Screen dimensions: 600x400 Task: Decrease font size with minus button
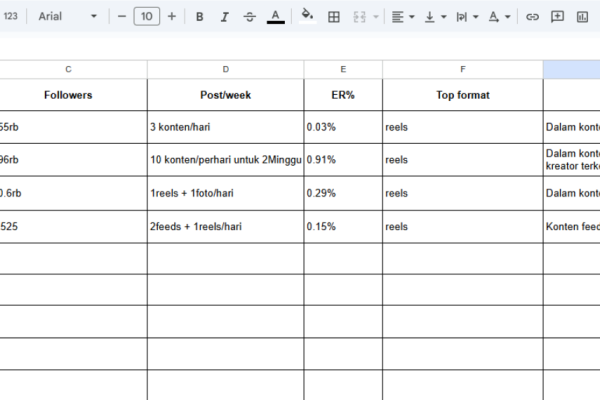click(x=122, y=17)
